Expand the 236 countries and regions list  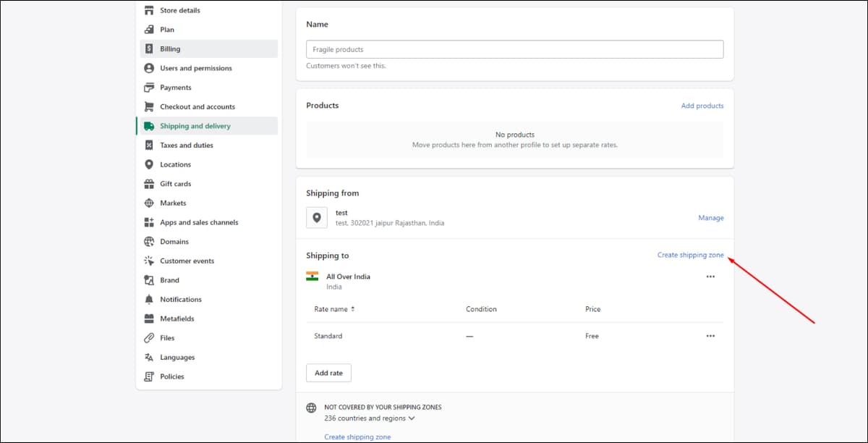[x=370, y=418]
